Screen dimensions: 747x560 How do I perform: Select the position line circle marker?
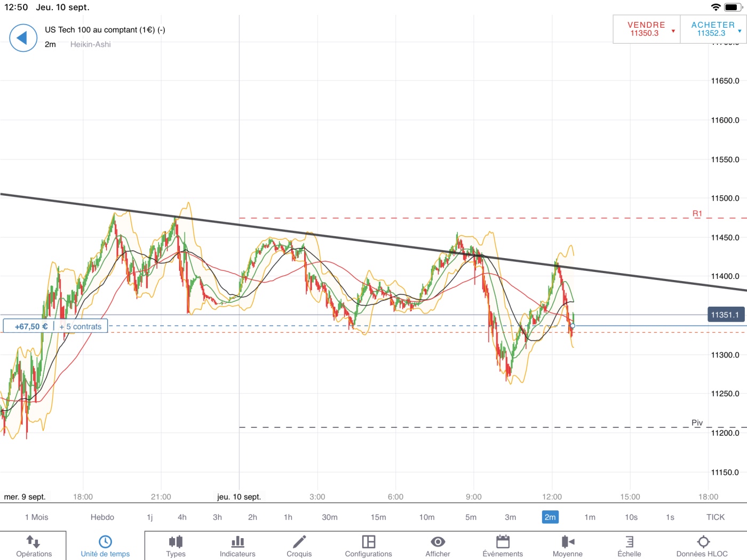tap(573, 326)
